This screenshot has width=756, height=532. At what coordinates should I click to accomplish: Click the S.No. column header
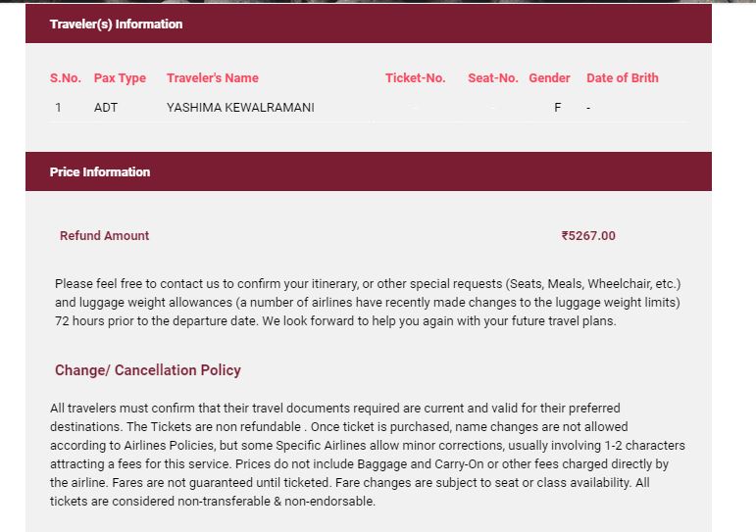pyautogui.click(x=66, y=78)
